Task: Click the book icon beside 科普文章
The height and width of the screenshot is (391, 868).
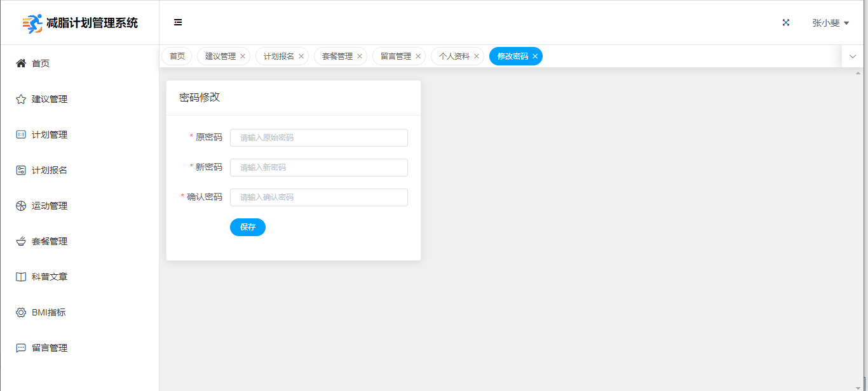Action: (21, 277)
